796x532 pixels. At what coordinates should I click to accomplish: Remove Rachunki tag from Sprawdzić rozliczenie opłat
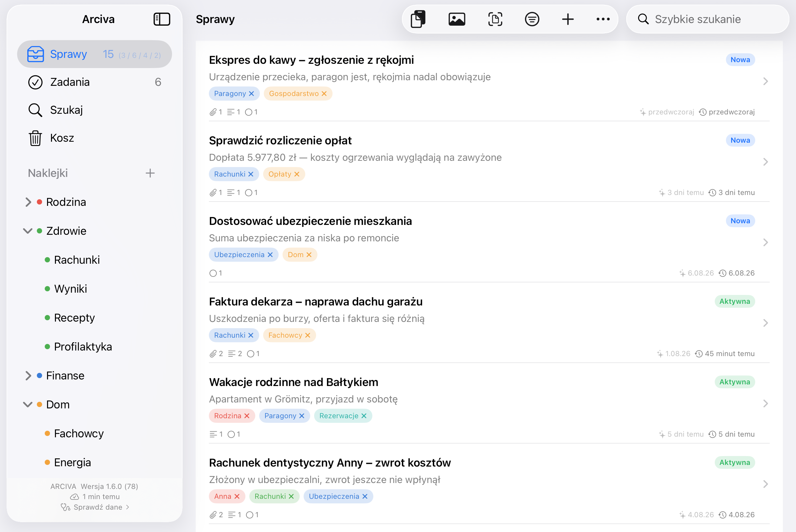(x=251, y=174)
